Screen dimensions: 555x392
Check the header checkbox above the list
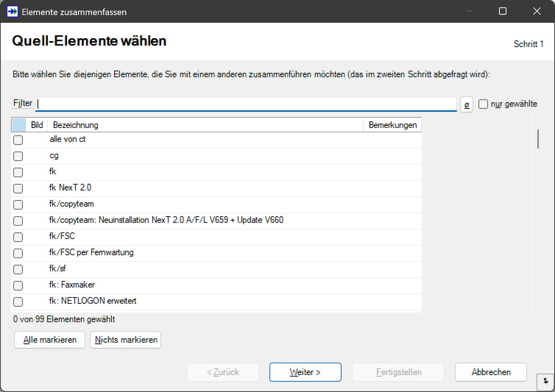[18, 125]
